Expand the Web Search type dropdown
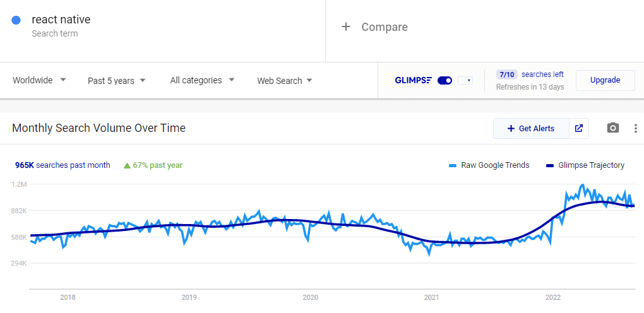Viewport: 644px width, 313px height. (x=284, y=81)
